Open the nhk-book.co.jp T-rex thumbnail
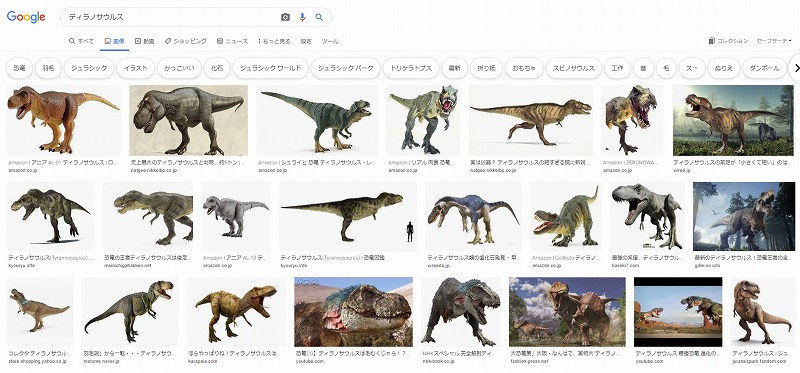This screenshot has width=800, height=373. [x=460, y=312]
